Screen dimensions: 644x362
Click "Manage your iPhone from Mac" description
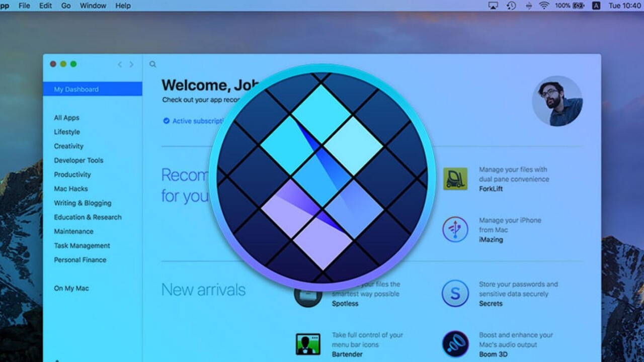click(510, 225)
